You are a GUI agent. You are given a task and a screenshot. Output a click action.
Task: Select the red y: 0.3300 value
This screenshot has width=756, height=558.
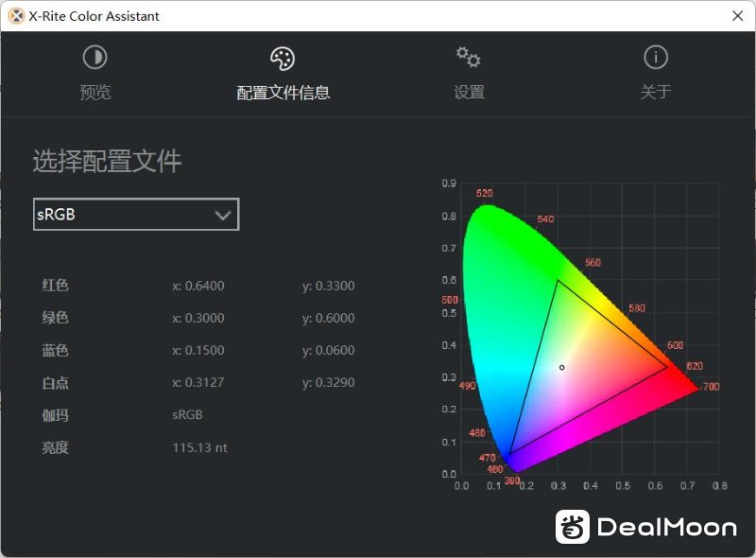pos(328,286)
